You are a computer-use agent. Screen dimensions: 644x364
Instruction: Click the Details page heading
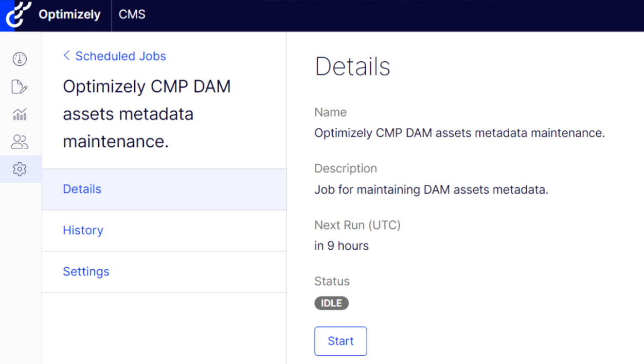pos(352,66)
